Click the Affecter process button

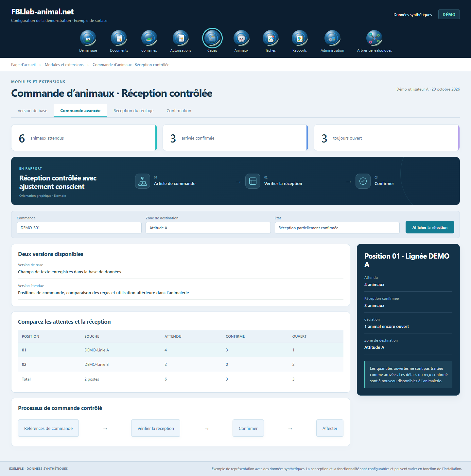[330, 428]
